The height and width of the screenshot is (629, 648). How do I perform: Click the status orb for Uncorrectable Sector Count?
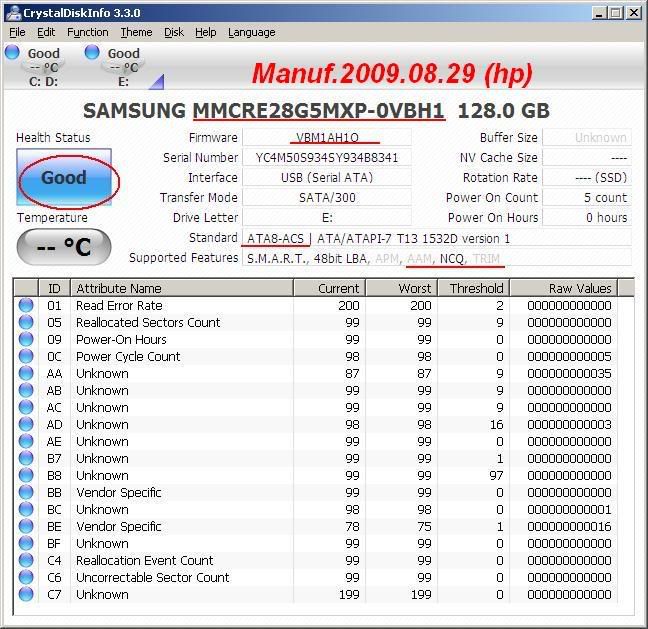point(26,577)
